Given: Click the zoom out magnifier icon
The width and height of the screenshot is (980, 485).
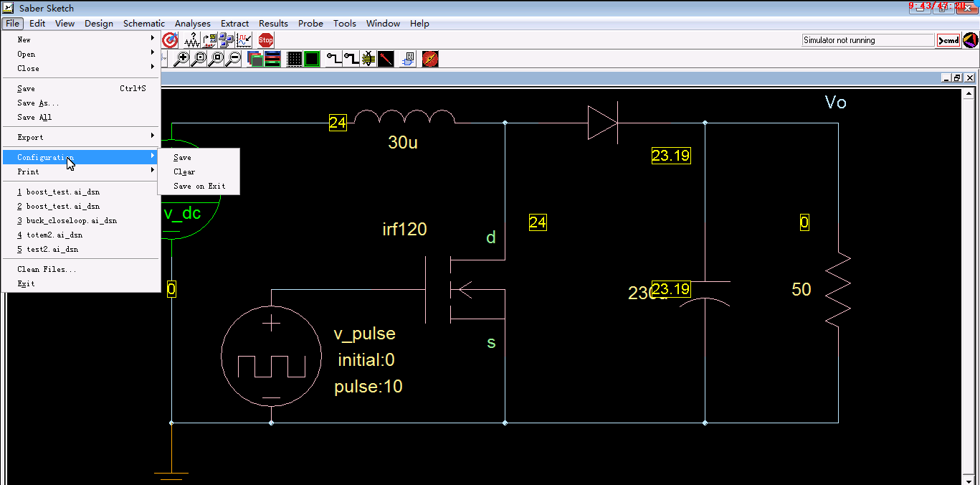Looking at the screenshot, I should tap(234, 59).
